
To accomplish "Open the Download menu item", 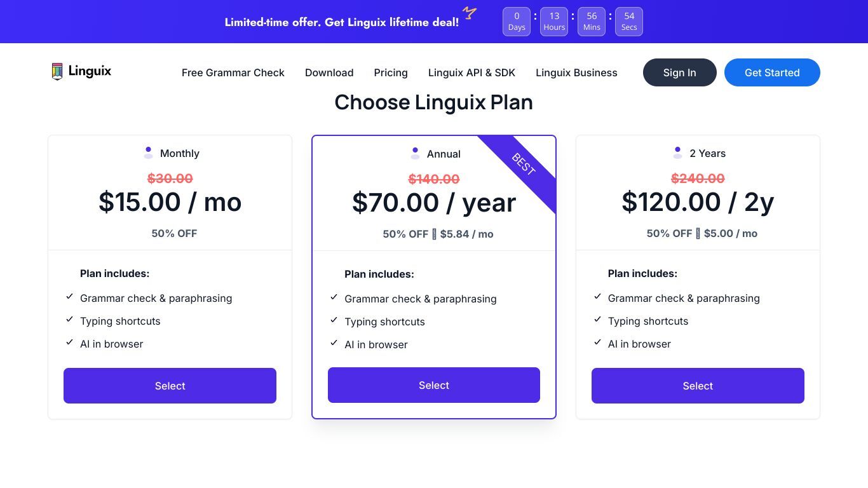I will pyautogui.click(x=329, y=72).
